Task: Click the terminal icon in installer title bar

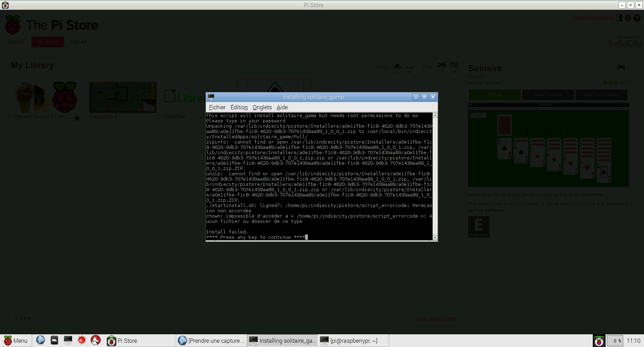Action: (211, 97)
